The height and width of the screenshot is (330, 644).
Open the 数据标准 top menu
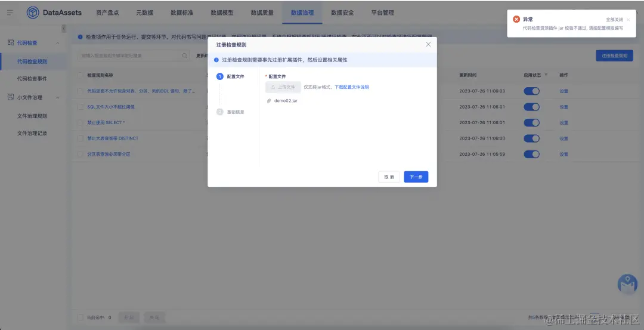pyautogui.click(x=182, y=13)
